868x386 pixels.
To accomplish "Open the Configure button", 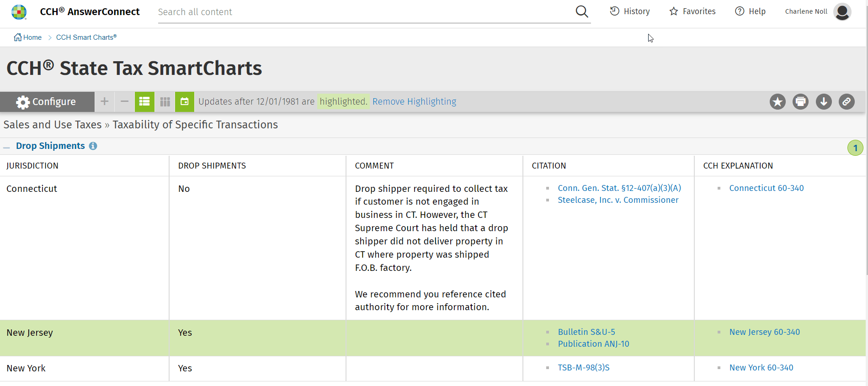I will (x=47, y=101).
